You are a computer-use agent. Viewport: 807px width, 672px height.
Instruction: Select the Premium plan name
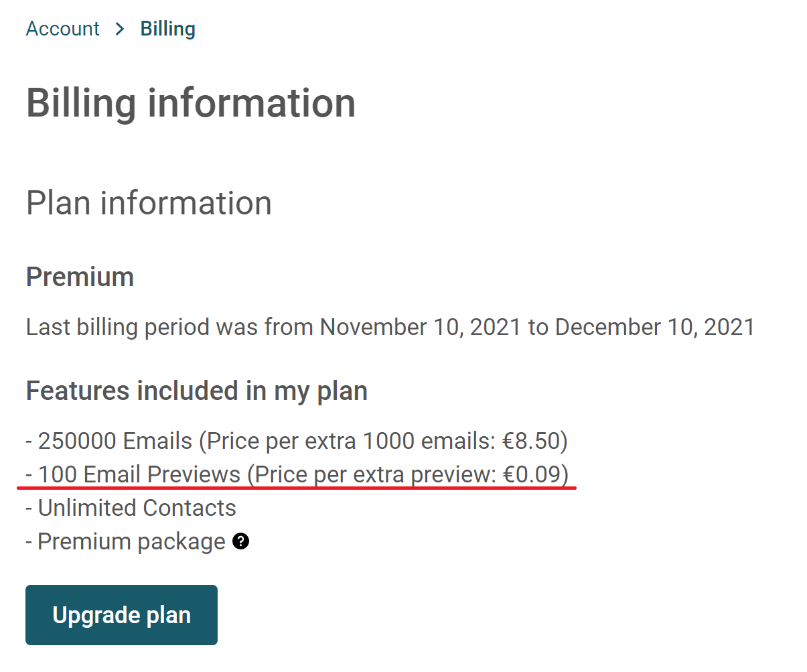pyautogui.click(x=80, y=277)
